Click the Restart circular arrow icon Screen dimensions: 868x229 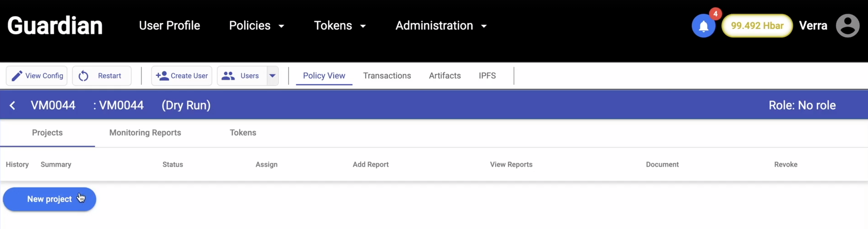pos(83,76)
